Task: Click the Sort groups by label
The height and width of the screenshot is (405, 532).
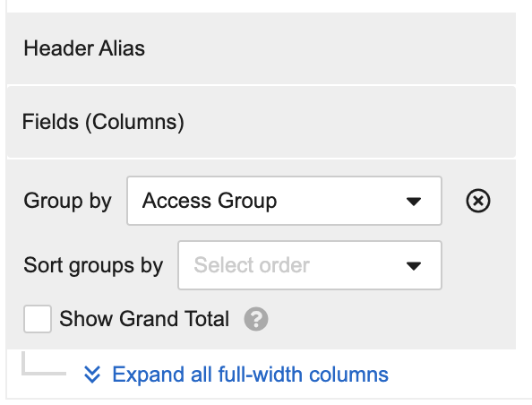Action: (x=93, y=265)
